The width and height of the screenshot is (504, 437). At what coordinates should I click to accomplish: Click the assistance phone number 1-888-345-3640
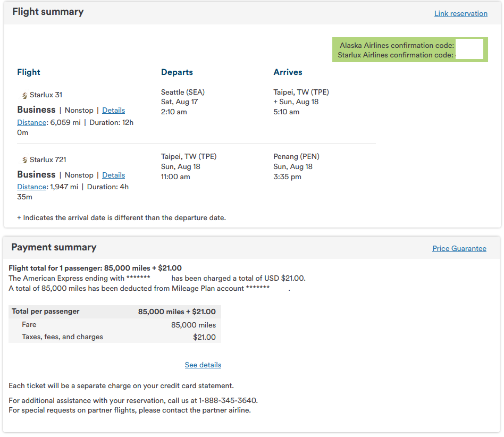coord(228,400)
